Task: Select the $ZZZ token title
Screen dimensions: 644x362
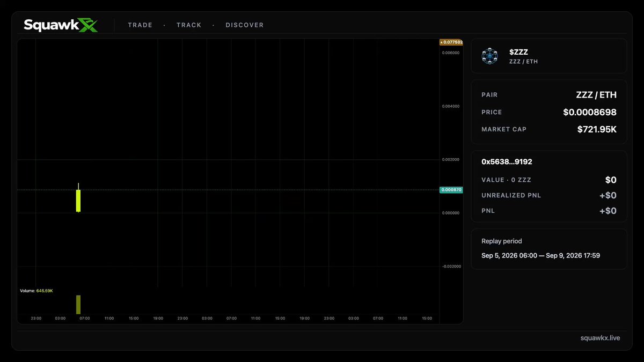Action: point(518,52)
